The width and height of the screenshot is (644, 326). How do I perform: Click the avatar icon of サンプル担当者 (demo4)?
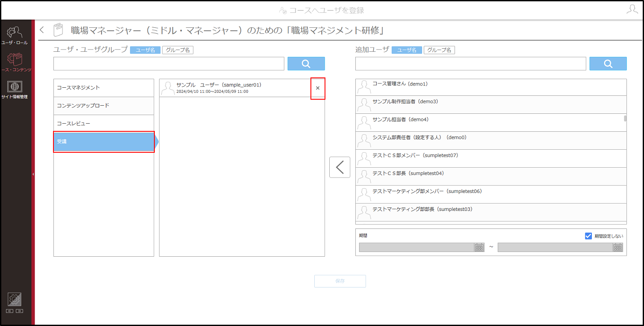(364, 123)
